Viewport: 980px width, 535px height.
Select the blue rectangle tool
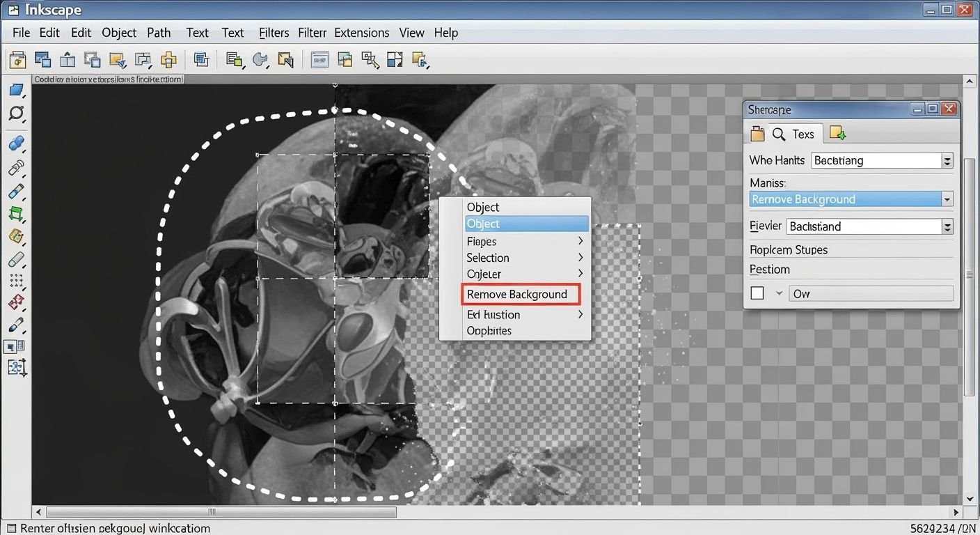(16, 90)
